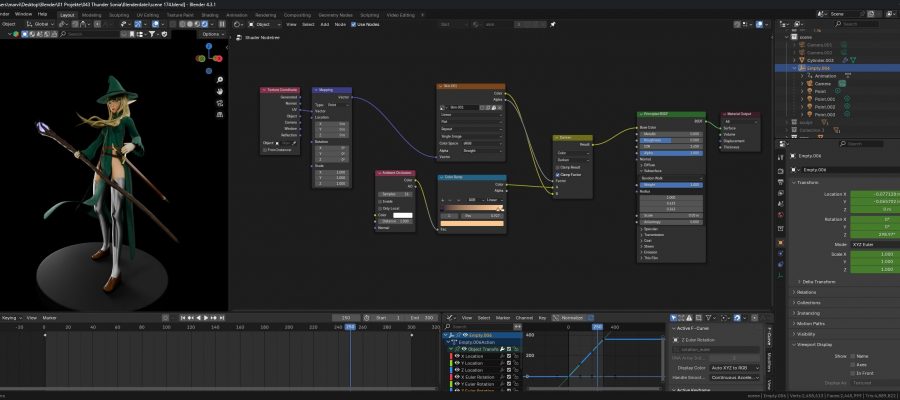This screenshot has height=400, width=900.
Task: Click the hand pan-view icon in viewport
Action: click(219, 91)
